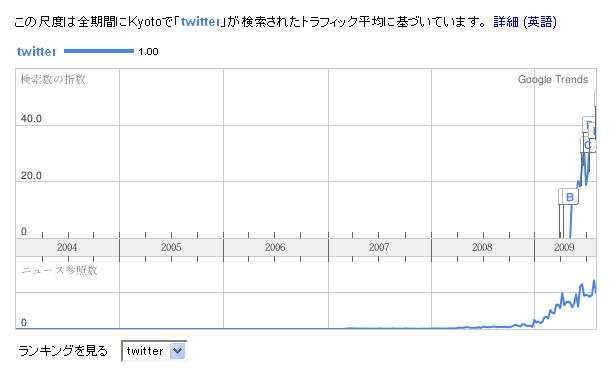Click the 2006 year label on the timeline
The width and height of the screenshot is (613, 375).
[x=275, y=247]
